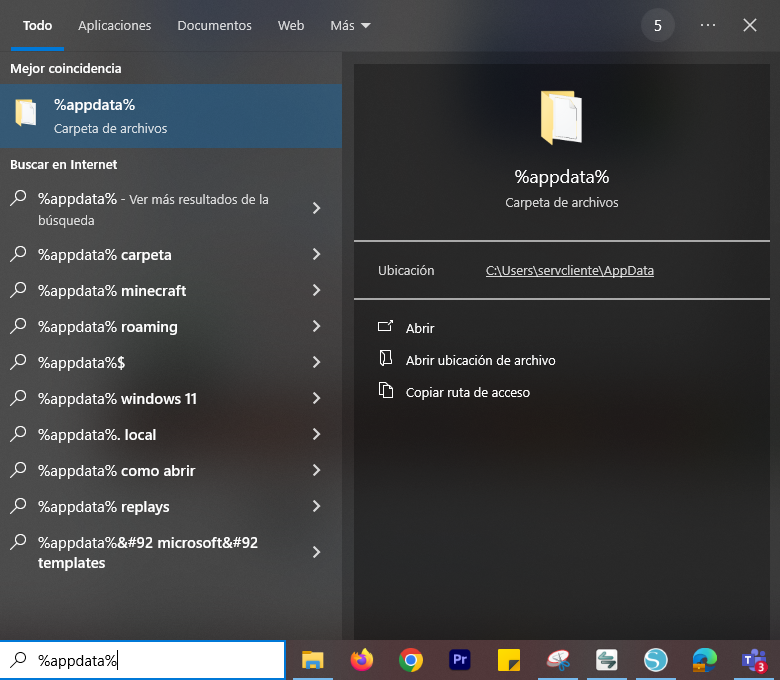Open Sticky Notes from the taskbar
The width and height of the screenshot is (780, 680).
point(509,660)
